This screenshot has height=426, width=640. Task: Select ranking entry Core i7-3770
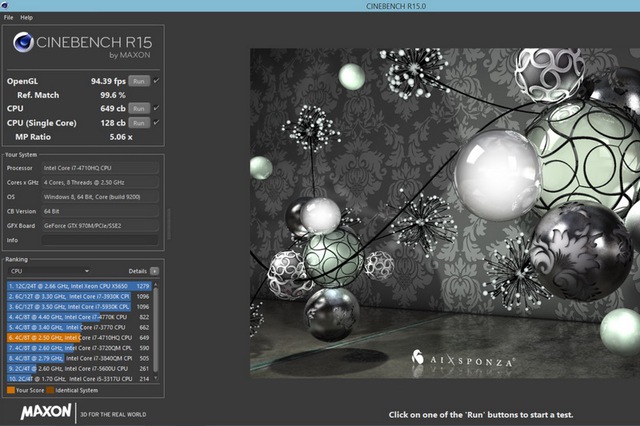coord(79,327)
